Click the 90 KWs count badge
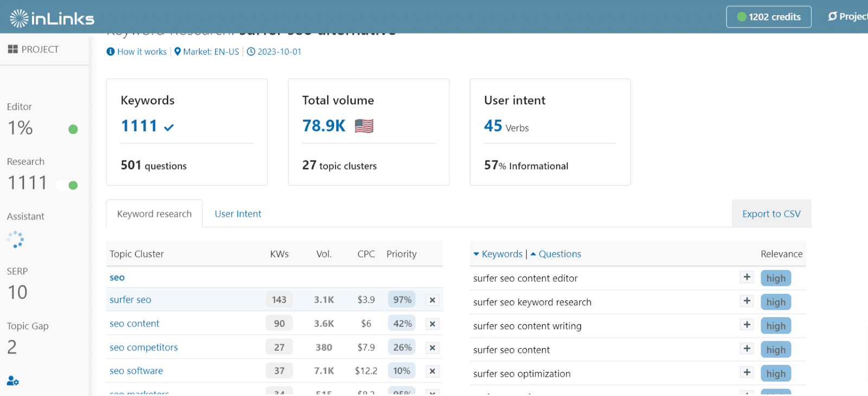The image size is (868, 396). pyautogui.click(x=279, y=323)
